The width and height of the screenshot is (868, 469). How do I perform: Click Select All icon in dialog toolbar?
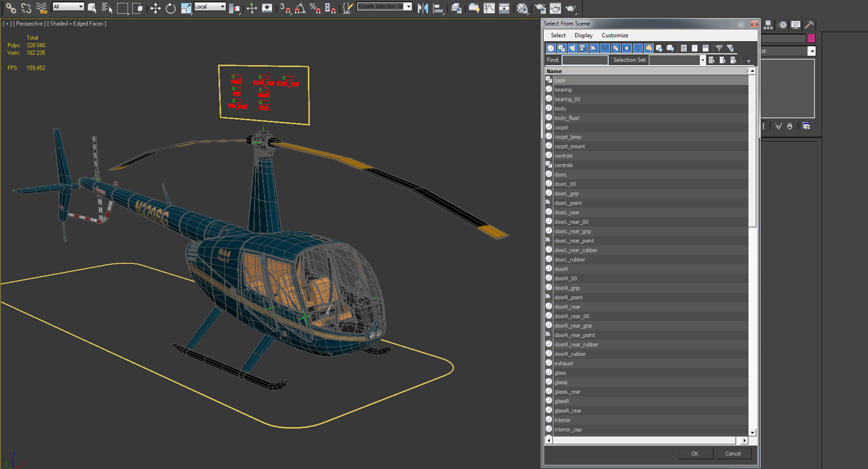pyautogui.click(x=684, y=48)
